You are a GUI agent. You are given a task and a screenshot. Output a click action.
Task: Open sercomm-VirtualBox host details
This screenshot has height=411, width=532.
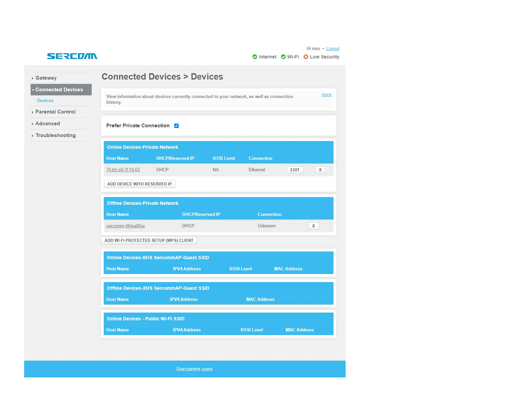pos(126,226)
